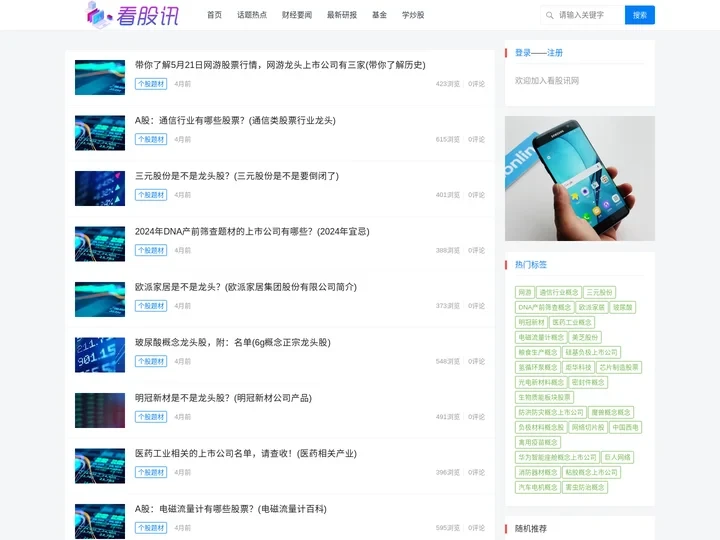Select the 芯片制造股票 hot tag
720x540 pixels.
[619, 367]
